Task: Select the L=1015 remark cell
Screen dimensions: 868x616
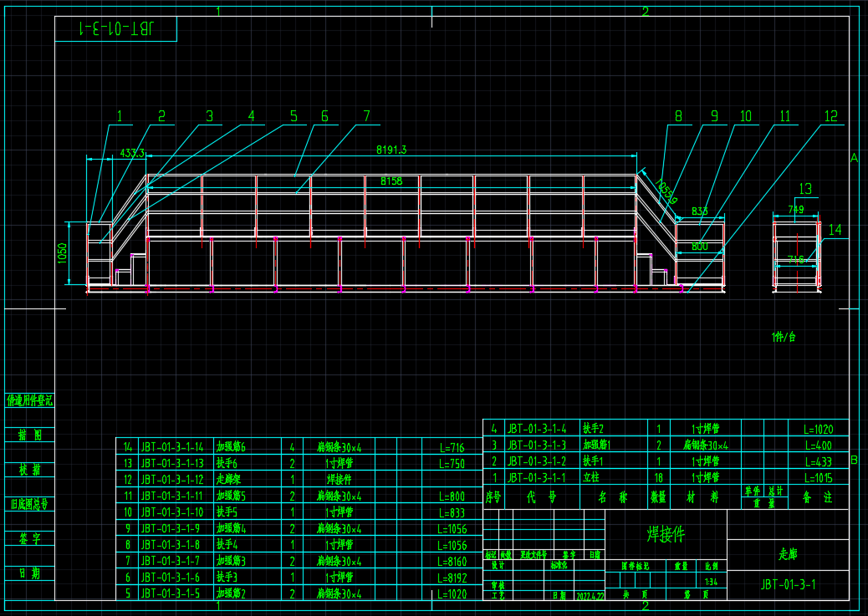Action: (819, 477)
